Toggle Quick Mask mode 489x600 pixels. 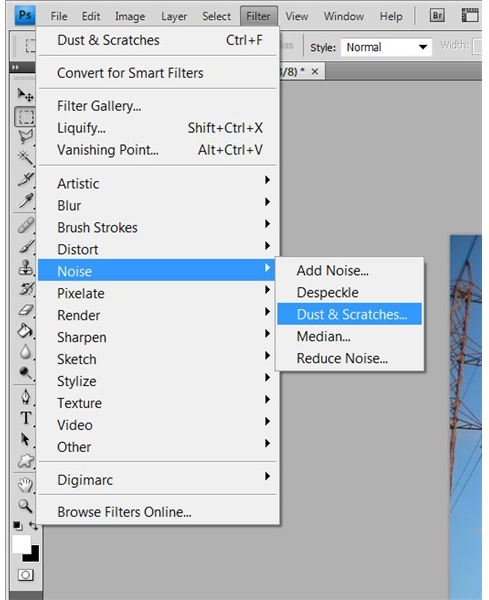pyautogui.click(x=26, y=575)
